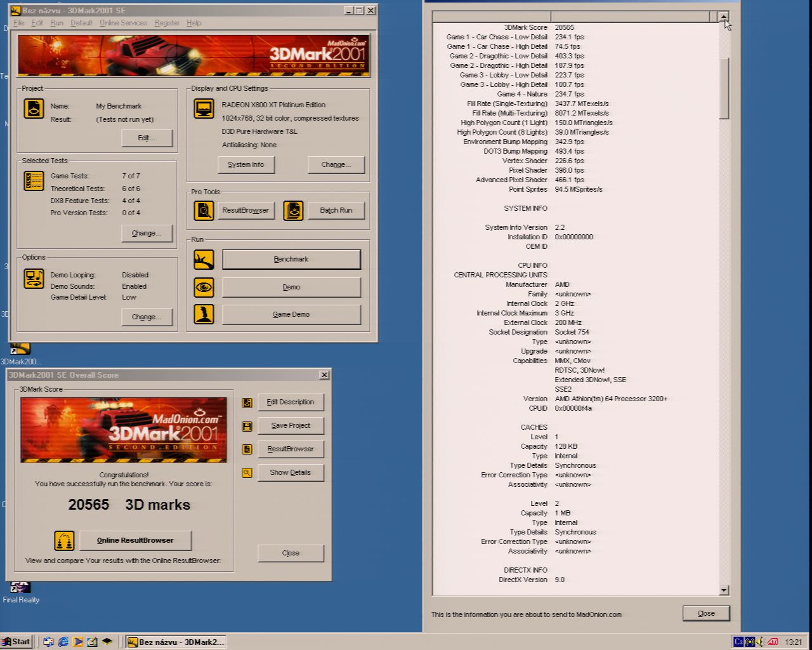Open the File menu
The image size is (812, 650).
(x=19, y=23)
